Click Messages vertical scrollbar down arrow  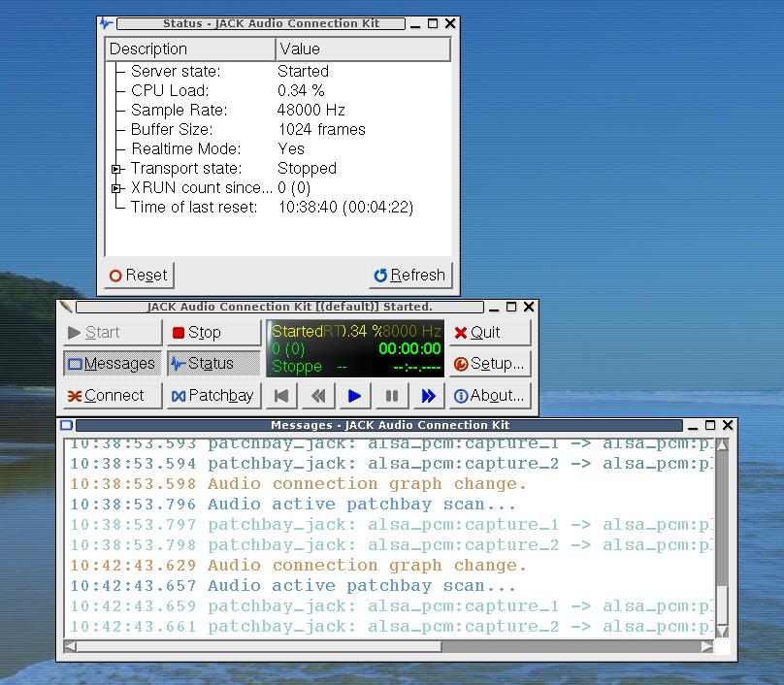[722, 632]
